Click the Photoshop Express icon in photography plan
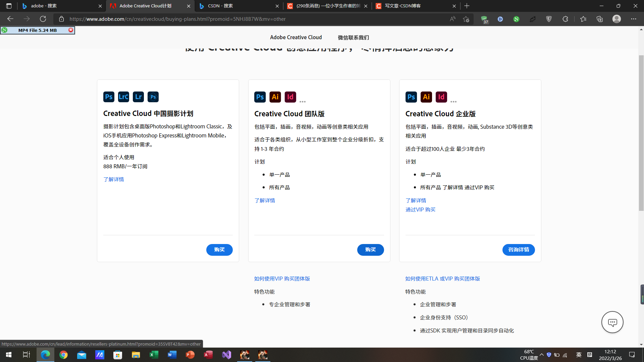 click(153, 97)
